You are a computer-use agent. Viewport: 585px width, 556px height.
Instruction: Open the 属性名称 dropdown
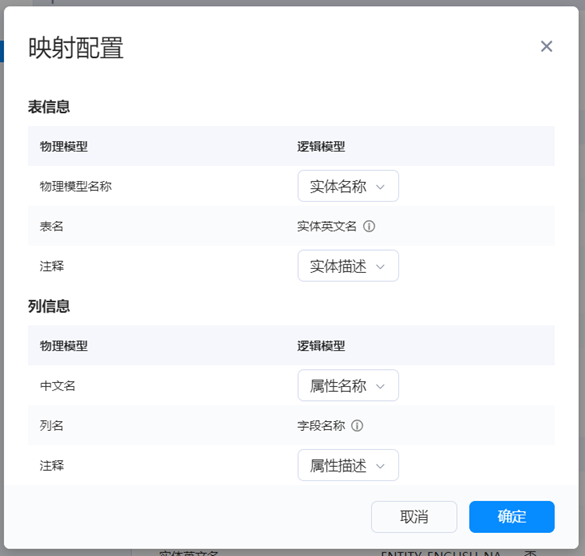tap(348, 385)
